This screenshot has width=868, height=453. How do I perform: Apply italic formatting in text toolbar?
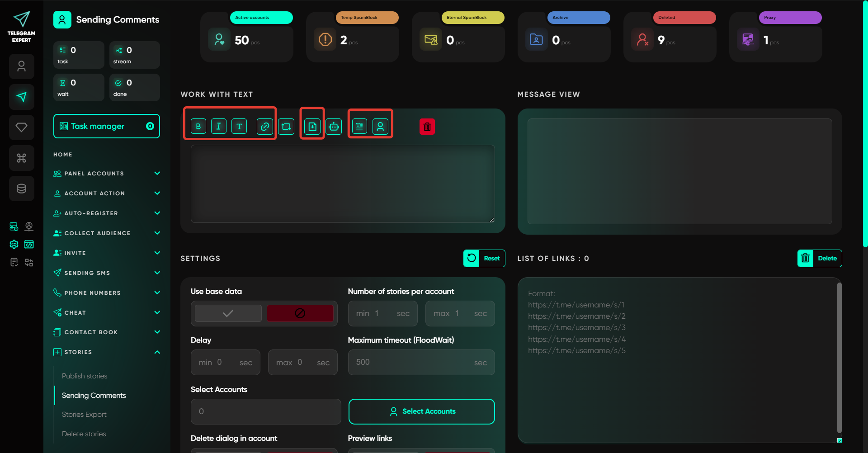219,127
